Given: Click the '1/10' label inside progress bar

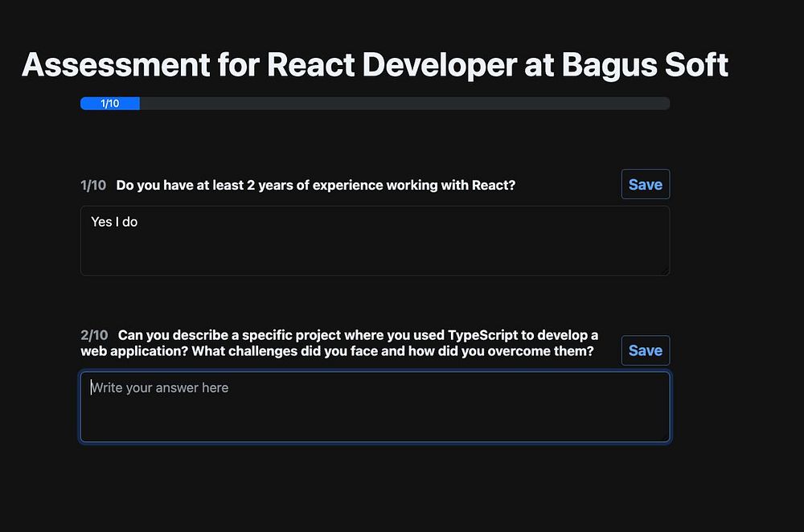Looking at the screenshot, I should pyautogui.click(x=110, y=104).
